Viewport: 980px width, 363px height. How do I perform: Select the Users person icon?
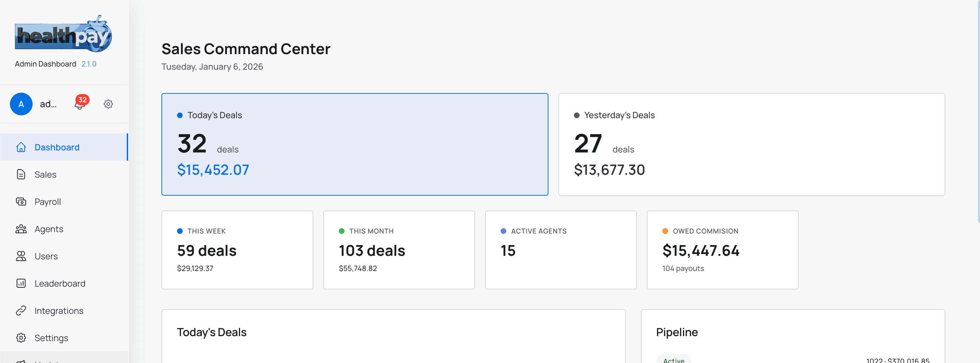21,256
